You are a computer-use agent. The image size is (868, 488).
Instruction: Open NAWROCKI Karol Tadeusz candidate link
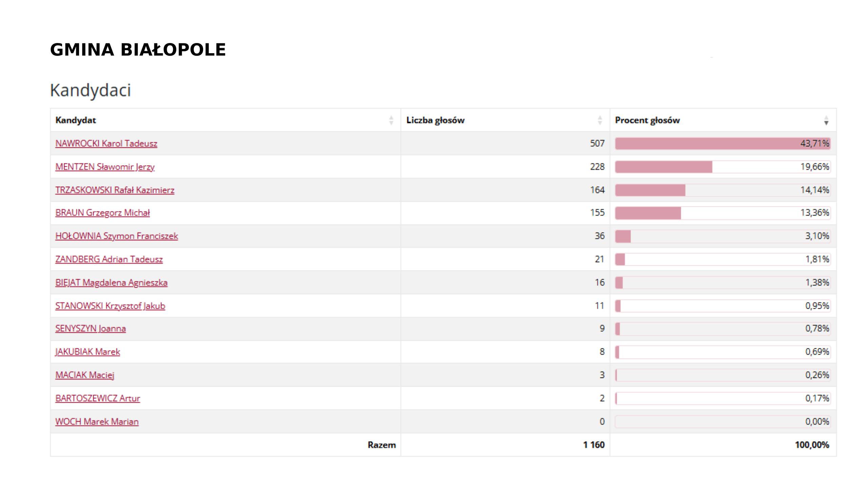pyautogui.click(x=106, y=144)
